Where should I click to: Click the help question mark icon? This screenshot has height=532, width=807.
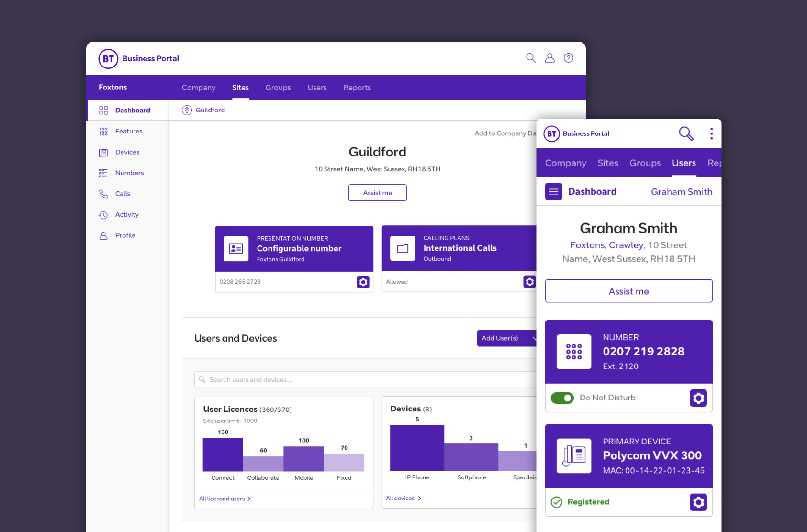[568, 58]
